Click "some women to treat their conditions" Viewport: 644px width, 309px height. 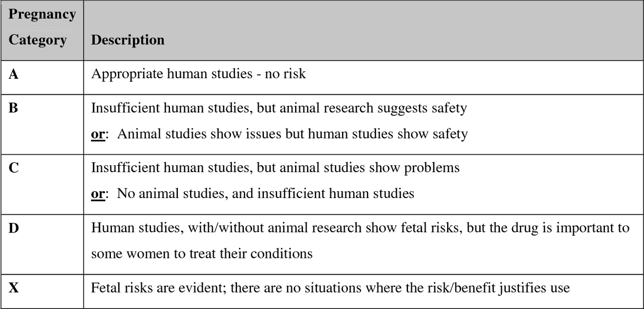point(202,254)
